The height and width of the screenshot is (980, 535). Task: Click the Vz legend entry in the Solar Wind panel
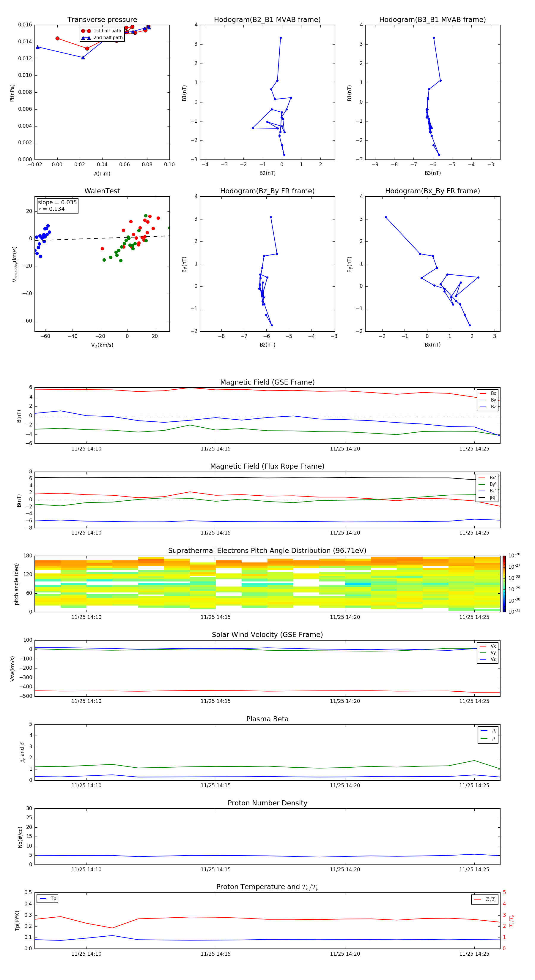click(487, 659)
